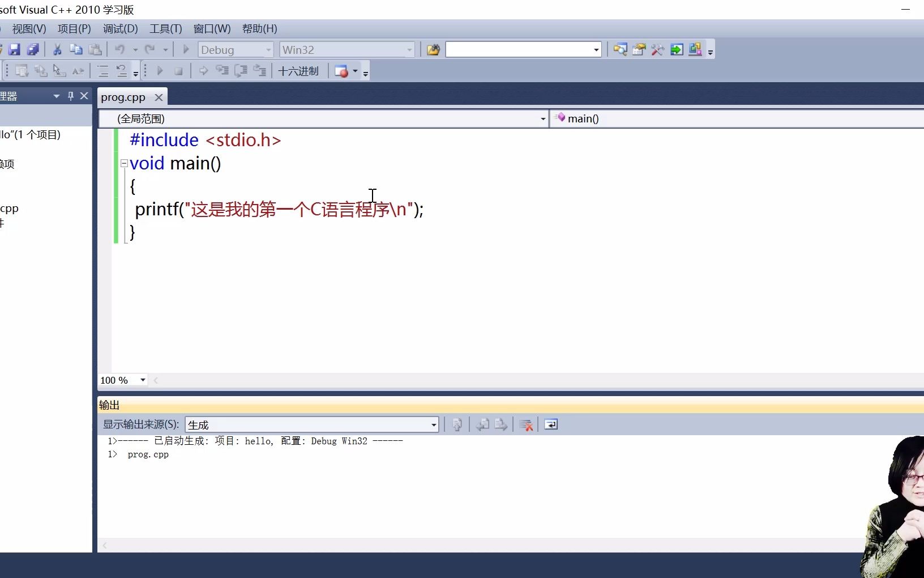Toggle the 十六进制 (hexadecimal) display button

tap(299, 71)
